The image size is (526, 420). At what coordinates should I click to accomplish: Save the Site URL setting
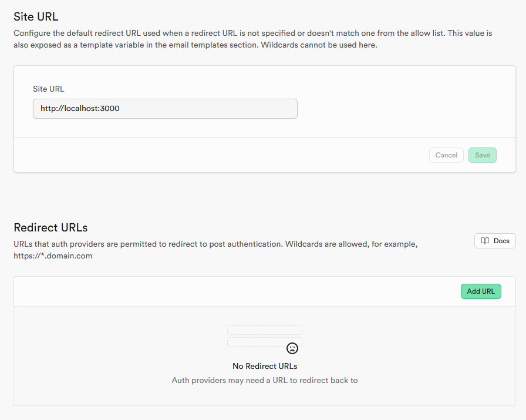482,155
